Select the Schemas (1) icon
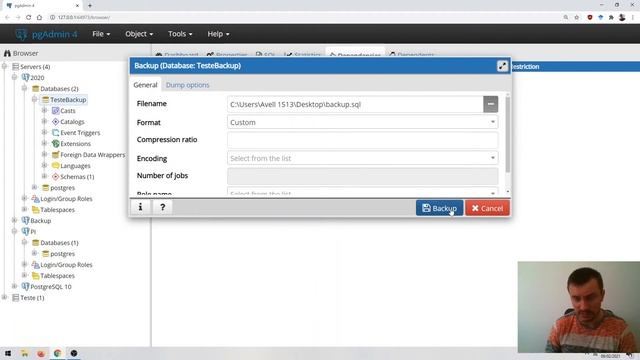This screenshot has width=640, height=360. [56, 177]
